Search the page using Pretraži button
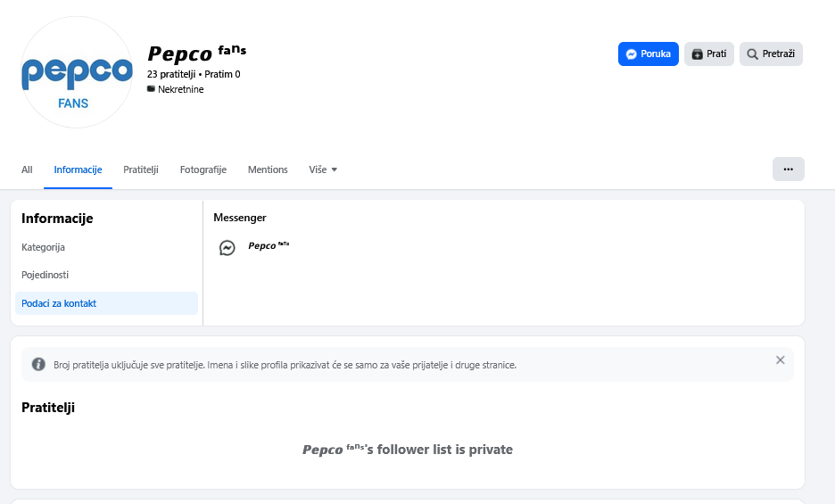 [771, 54]
